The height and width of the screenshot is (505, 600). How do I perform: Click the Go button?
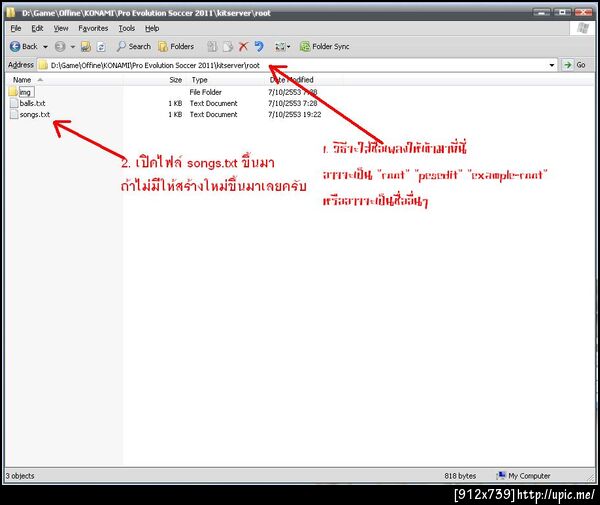click(x=574, y=65)
